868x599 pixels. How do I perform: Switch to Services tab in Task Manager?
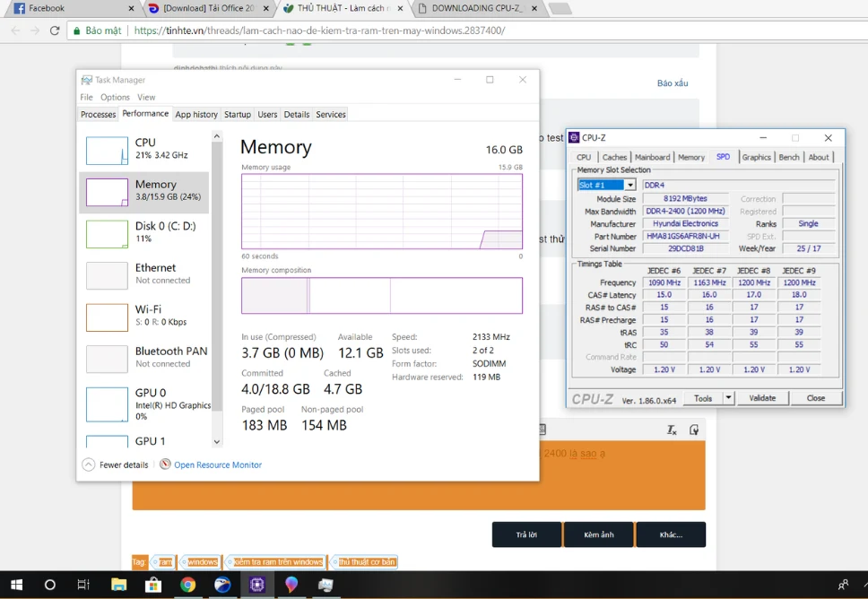[331, 115]
